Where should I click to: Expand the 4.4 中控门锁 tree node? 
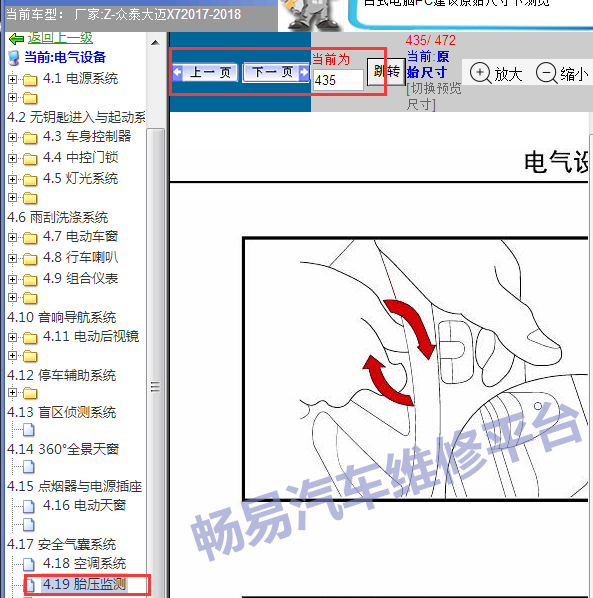pyautogui.click(x=12, y=158)
